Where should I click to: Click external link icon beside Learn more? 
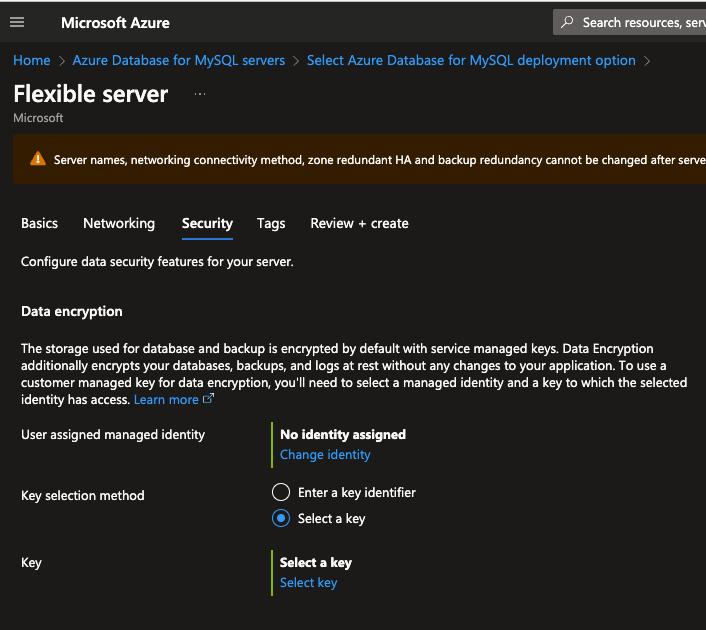(209, 399)
